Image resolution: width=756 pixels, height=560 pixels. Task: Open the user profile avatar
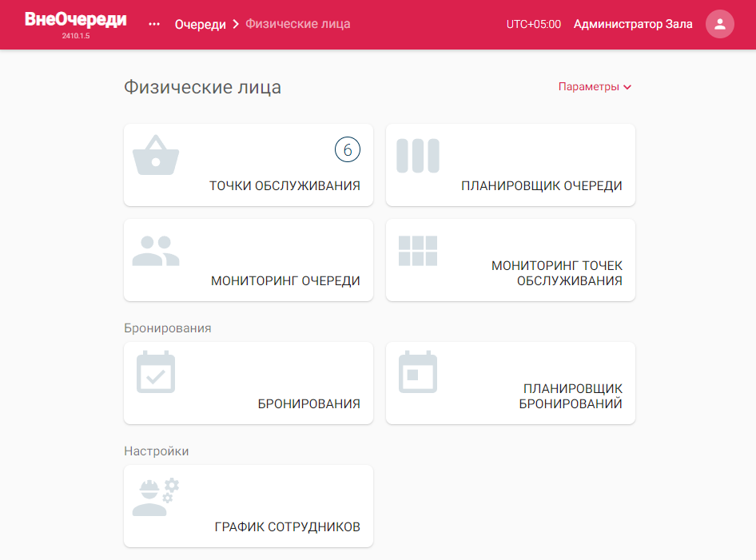[x=719, y=24]
